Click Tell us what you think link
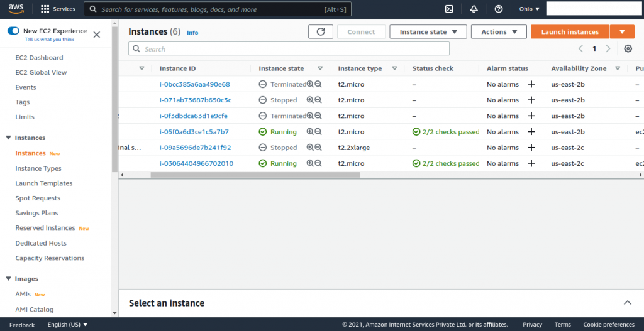 click(x=49, y=40)
